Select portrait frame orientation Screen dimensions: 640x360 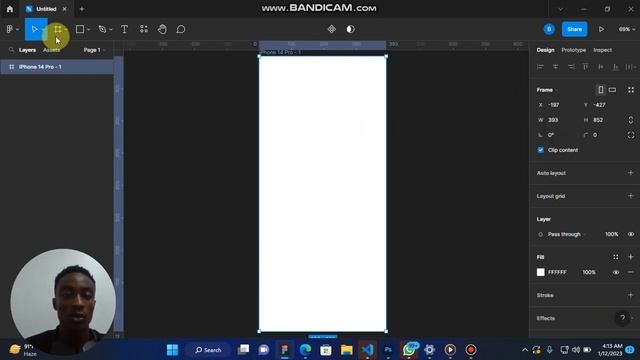600,90
